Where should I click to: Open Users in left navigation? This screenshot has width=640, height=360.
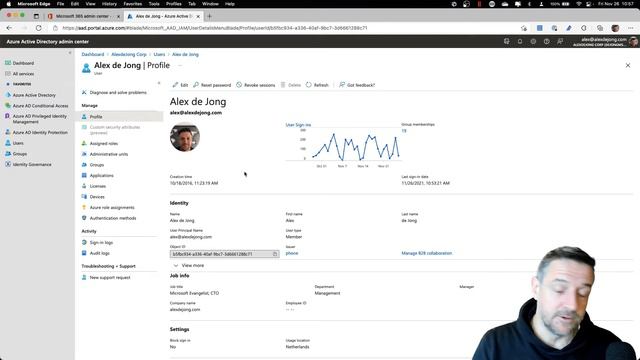coord(18,143)
